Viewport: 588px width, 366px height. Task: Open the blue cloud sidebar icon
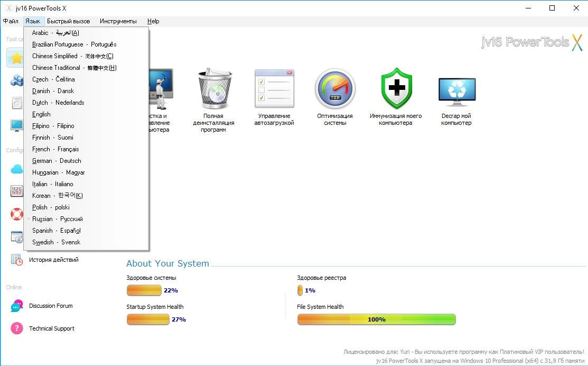pos(16,169)
